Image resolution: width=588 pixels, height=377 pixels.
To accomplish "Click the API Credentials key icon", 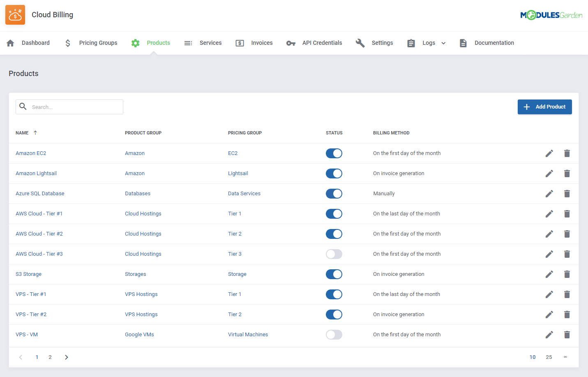I will click(291, 43).
